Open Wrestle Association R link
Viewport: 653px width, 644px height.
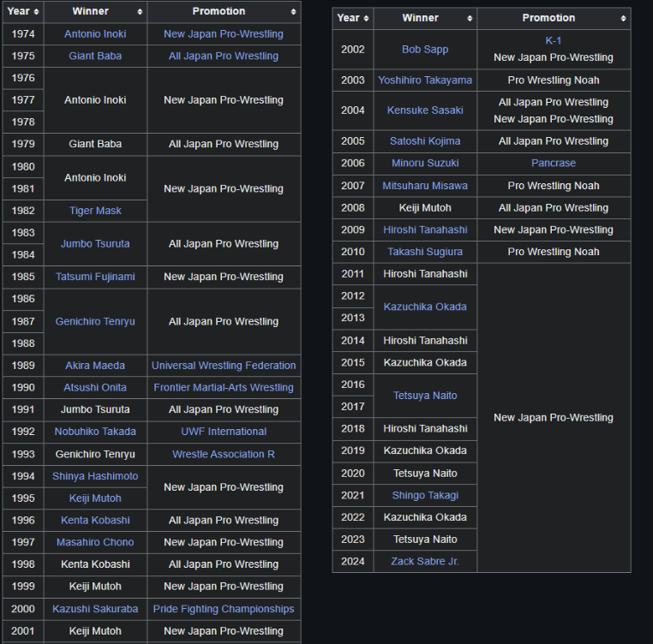pyautogui.click(x=223, y=454)
